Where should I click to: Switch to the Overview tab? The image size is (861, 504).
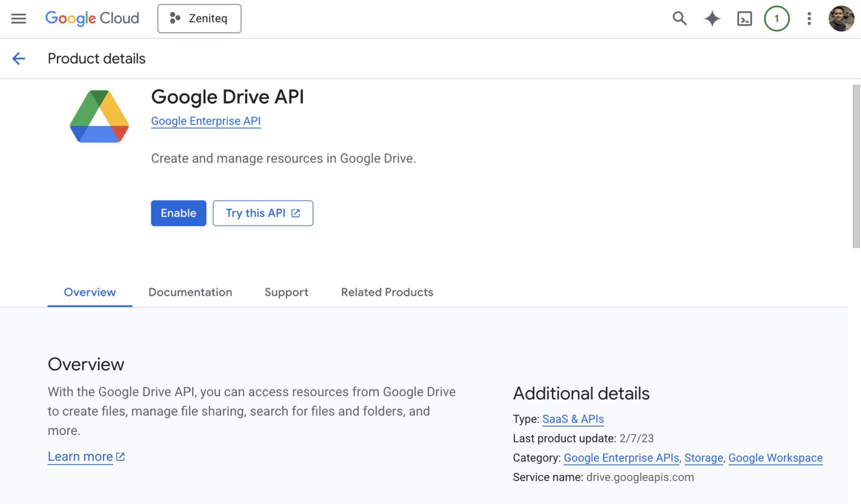[x=90, y=292]
